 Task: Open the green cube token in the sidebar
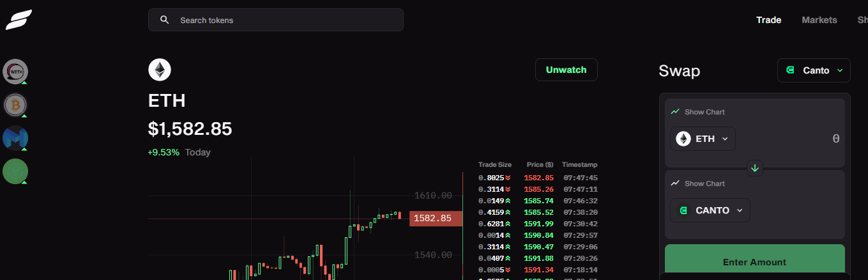pyautogui.click(x=15, y=171)
